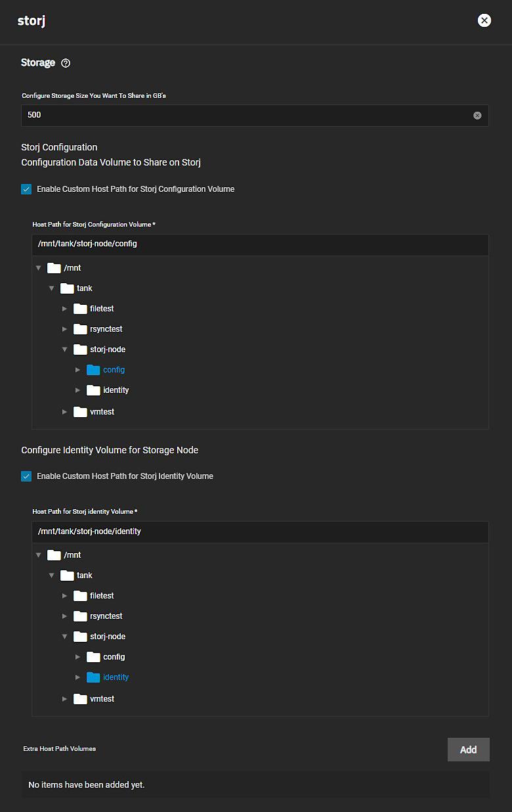
Task: Clear the storage size field with the x icon
Action: pos(477,115)
